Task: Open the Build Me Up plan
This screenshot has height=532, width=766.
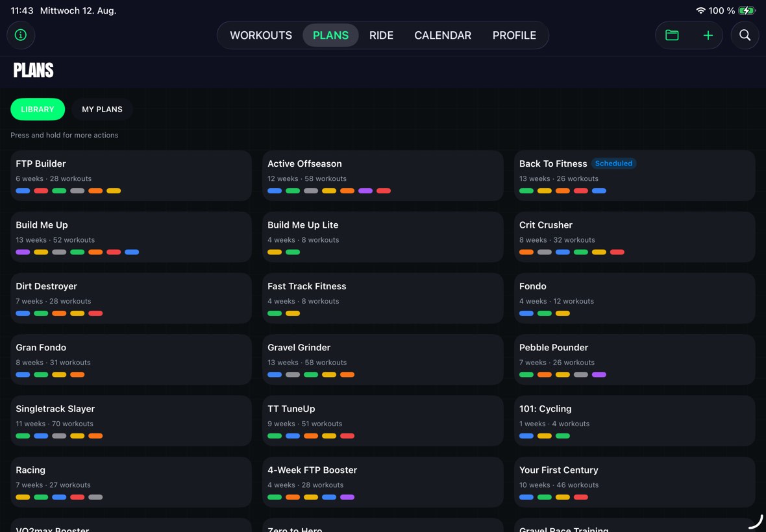Action: pos(131,237)
